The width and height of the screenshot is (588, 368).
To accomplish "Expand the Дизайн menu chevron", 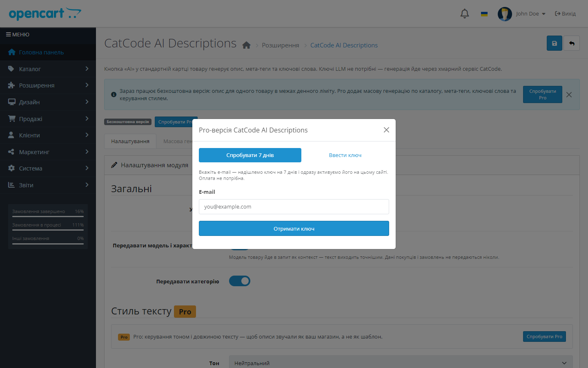I will [x=87, y=102].
